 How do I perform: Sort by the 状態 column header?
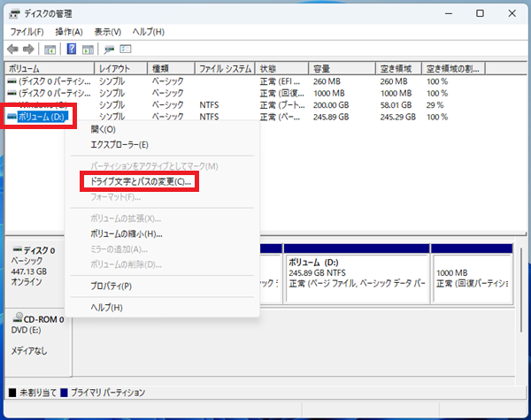(x=282, y=69)
